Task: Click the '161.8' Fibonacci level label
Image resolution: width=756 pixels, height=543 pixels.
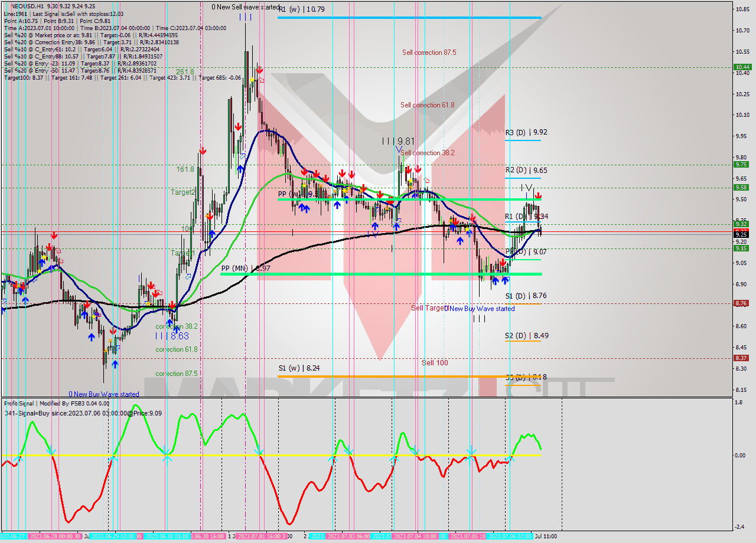Action: coord(185,169)
